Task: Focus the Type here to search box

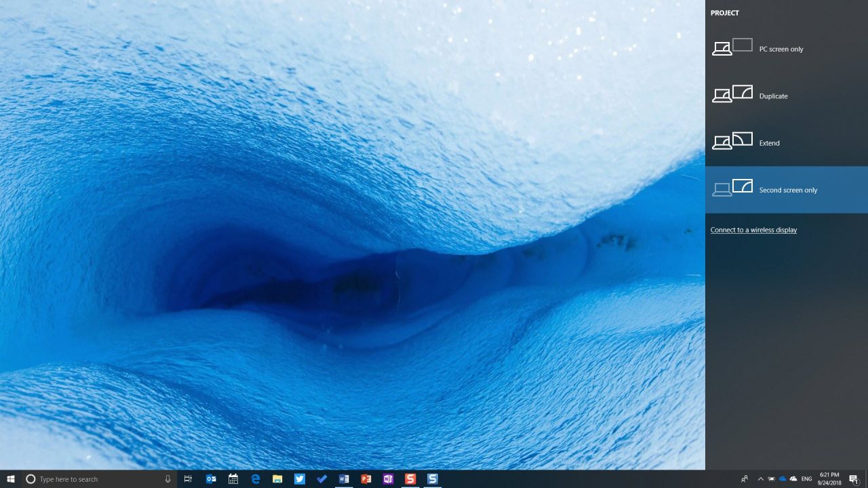Action: pos(100,479)
